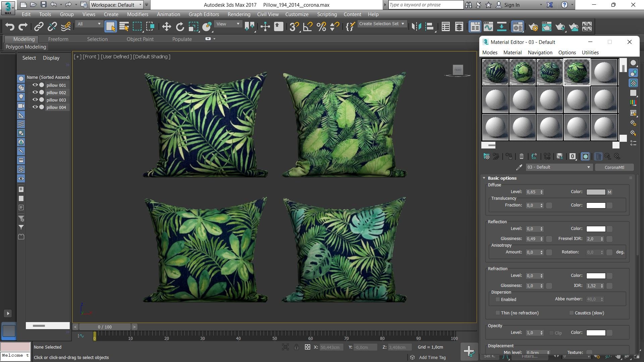The image size is (644, 362).
Task: Toggle Window/Crossing selection mode
Action: (x=150, y=27)
